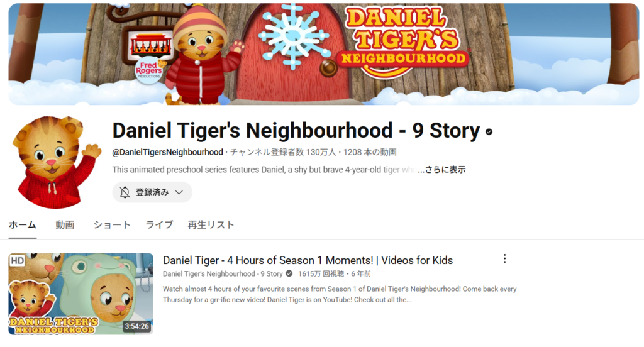Open the ライブ tab
The width and height of the screenshot is (644, 347).
point(159,224)
